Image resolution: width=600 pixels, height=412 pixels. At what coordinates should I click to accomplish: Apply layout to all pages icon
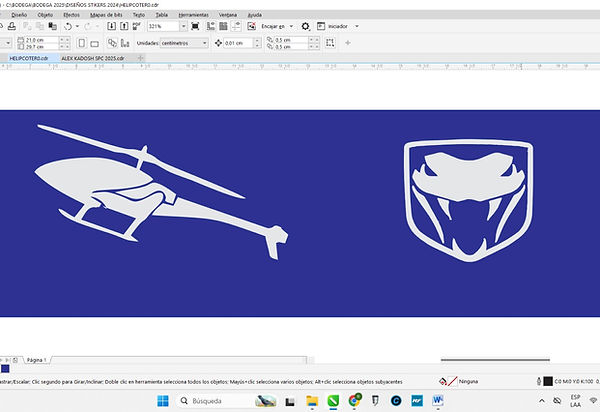click(x=112, y=43)
